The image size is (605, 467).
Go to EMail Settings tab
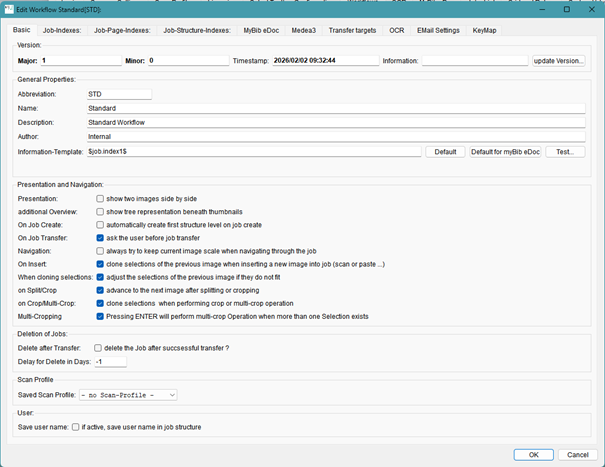pos(438,30)
